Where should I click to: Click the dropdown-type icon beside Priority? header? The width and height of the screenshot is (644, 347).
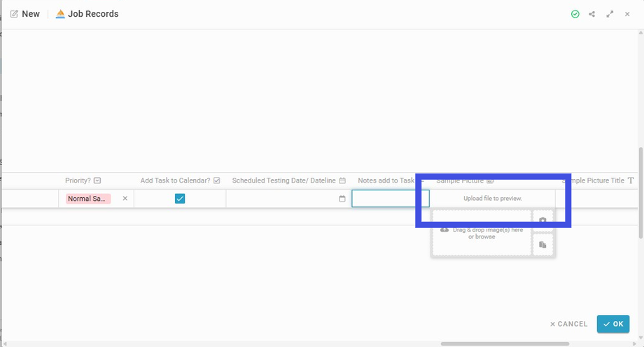pyautogui.click(x=97, y=180)
